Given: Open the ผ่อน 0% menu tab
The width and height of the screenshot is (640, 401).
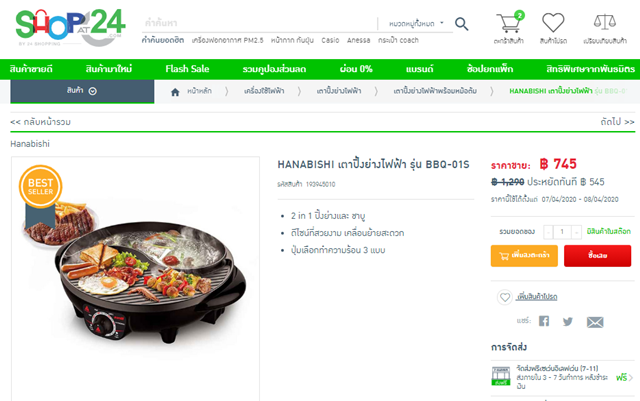Looking at the screenshot, I should tap(356, 69).
